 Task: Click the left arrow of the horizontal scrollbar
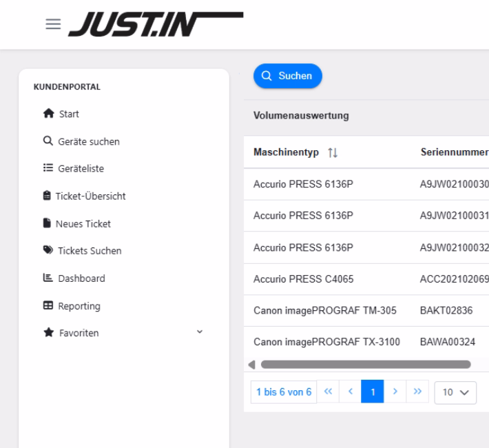coord(251,365)
